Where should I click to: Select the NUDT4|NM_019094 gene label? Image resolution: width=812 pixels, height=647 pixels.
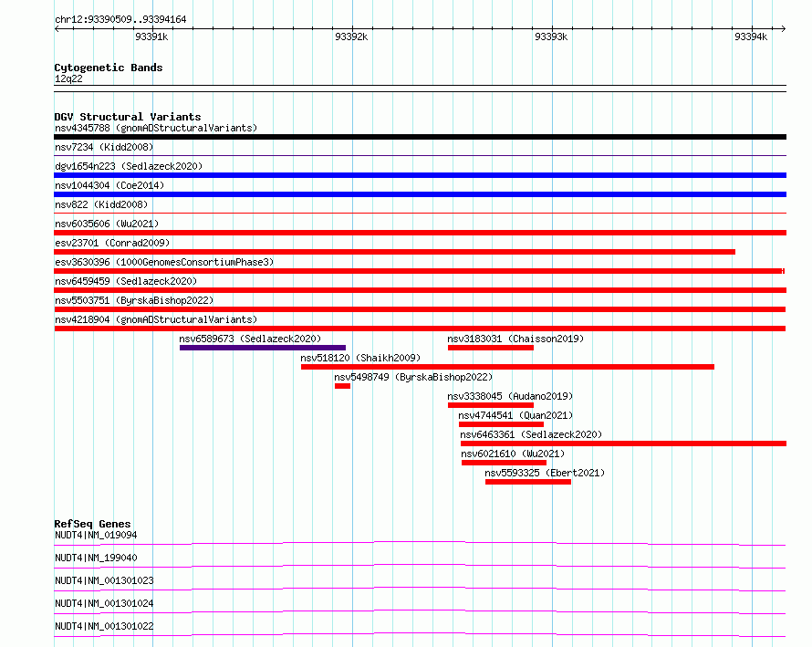(96, 535)
